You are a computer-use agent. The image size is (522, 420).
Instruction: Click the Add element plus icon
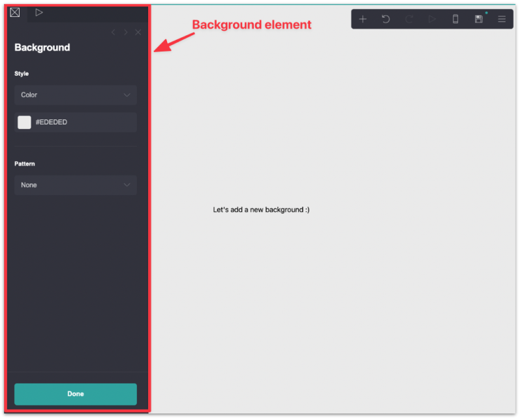coord(363,19)
